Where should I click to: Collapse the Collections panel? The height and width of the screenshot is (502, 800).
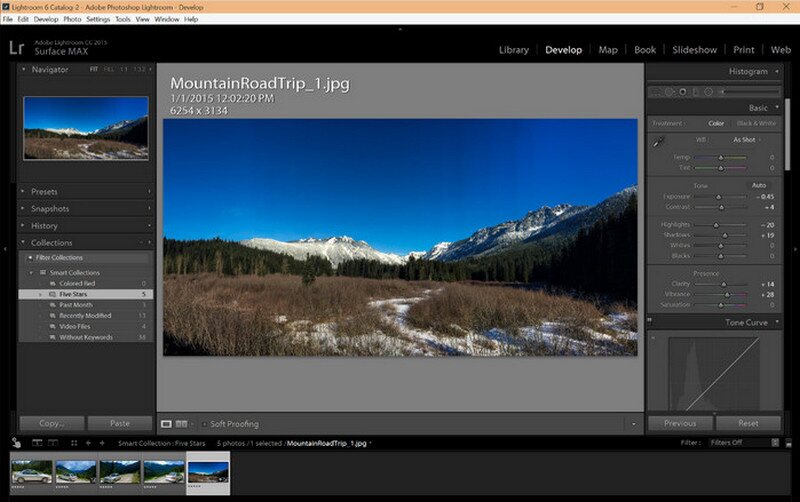click(x=23, y=242)
